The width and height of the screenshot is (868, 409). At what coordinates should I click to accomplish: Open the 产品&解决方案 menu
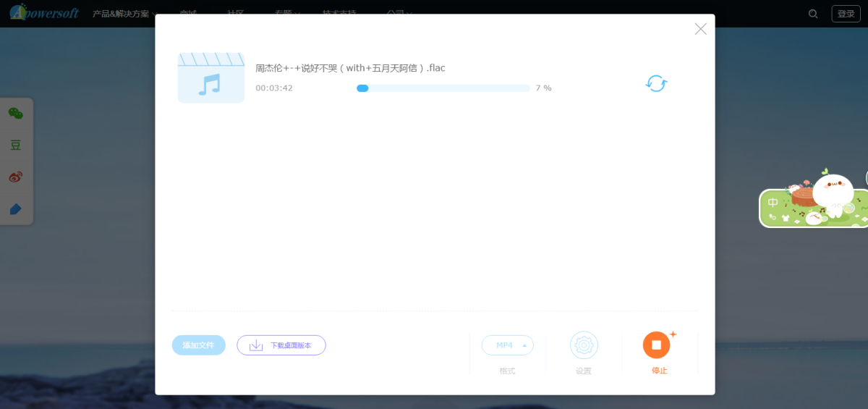tap(124, 14)
